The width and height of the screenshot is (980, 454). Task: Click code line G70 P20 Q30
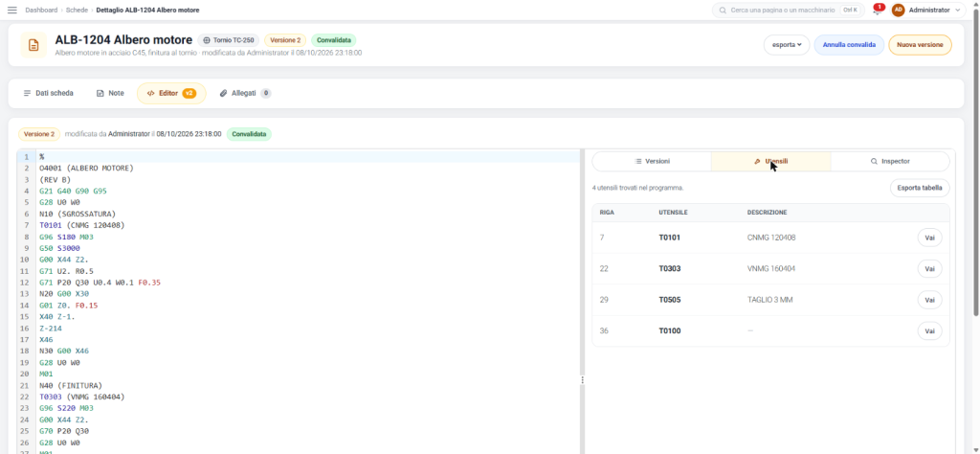click(x=64, y=431)
